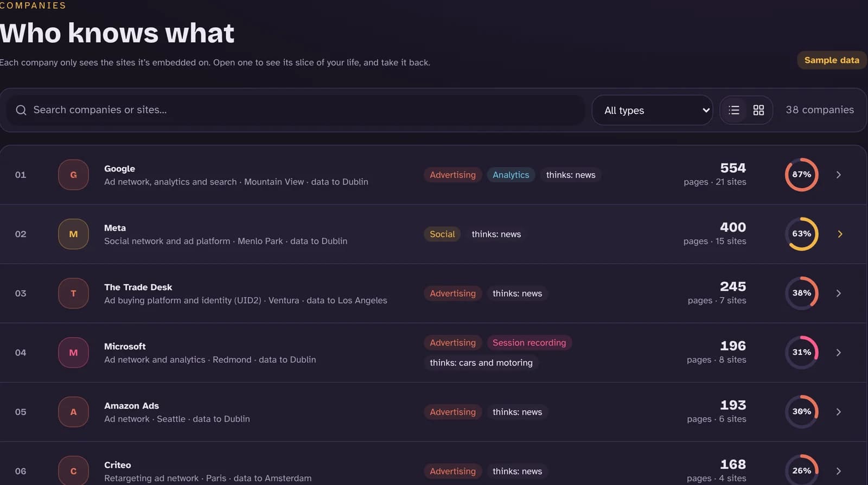Click the Search companies or sites field
The width and height of the screenshot is (868, 485).
(296, 110)
